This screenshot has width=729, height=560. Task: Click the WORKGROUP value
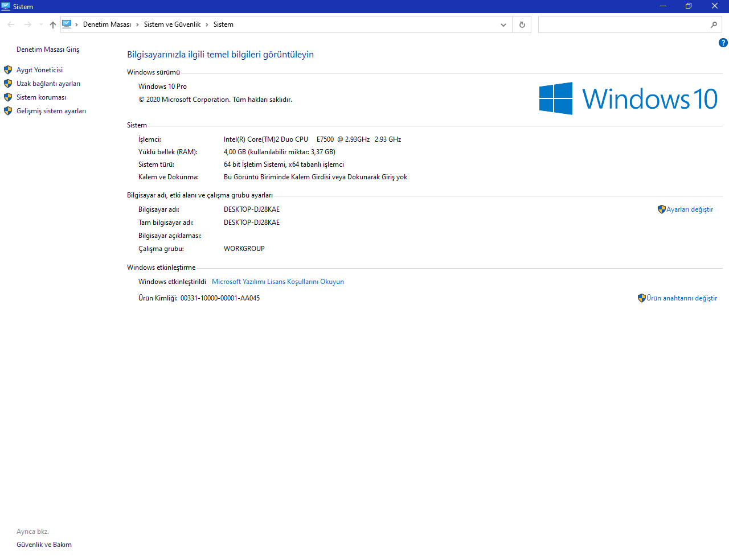[x=244, y=249]
